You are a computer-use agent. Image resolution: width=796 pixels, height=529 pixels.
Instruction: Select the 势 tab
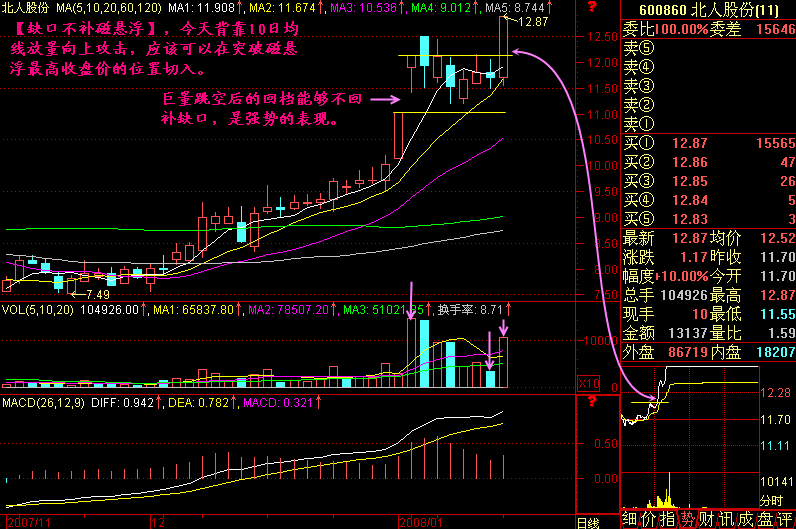coord(689,518)
